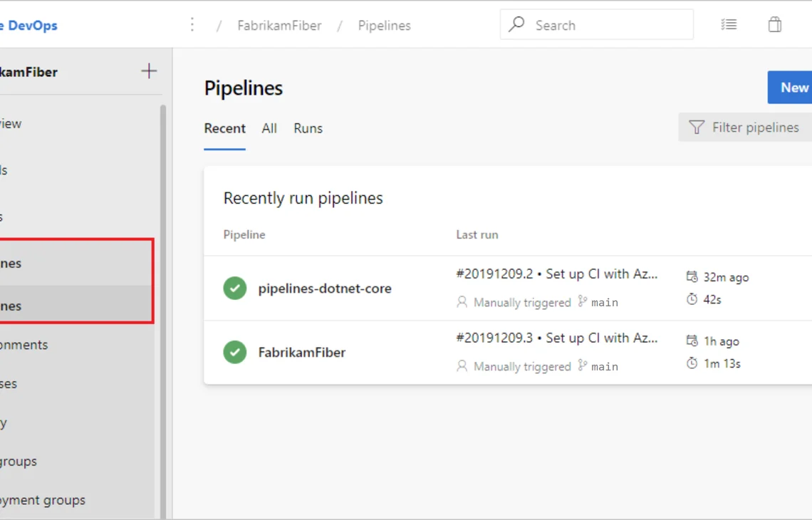Open run #20191209.3
The image size is (812, 520).
pos(557,338)
